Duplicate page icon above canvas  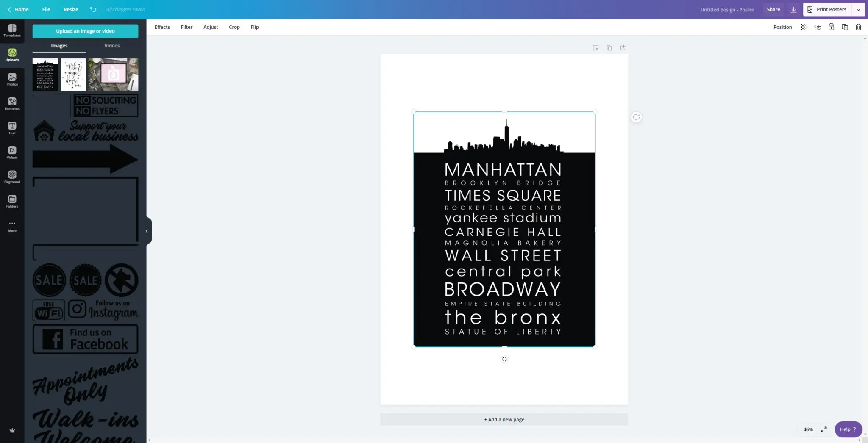point(609,48)
